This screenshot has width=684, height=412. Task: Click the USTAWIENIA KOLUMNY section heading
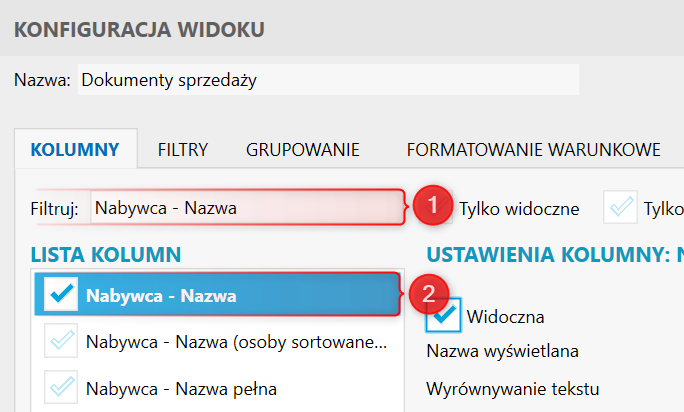pos(554,255)
